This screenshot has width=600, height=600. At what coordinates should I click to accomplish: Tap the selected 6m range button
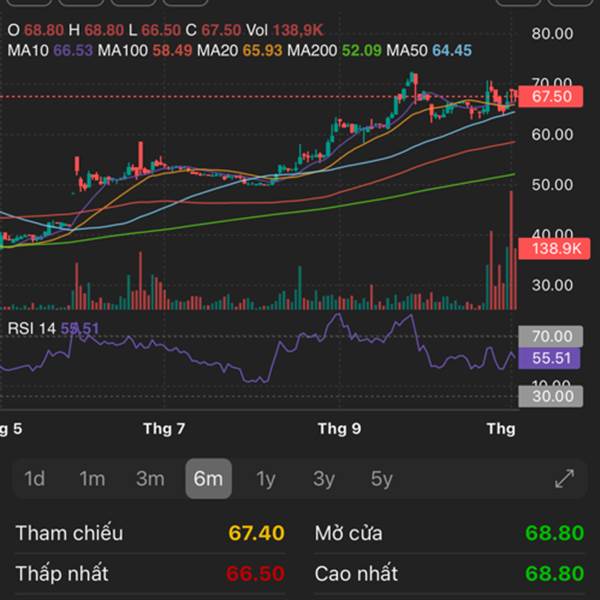[208, 479]
